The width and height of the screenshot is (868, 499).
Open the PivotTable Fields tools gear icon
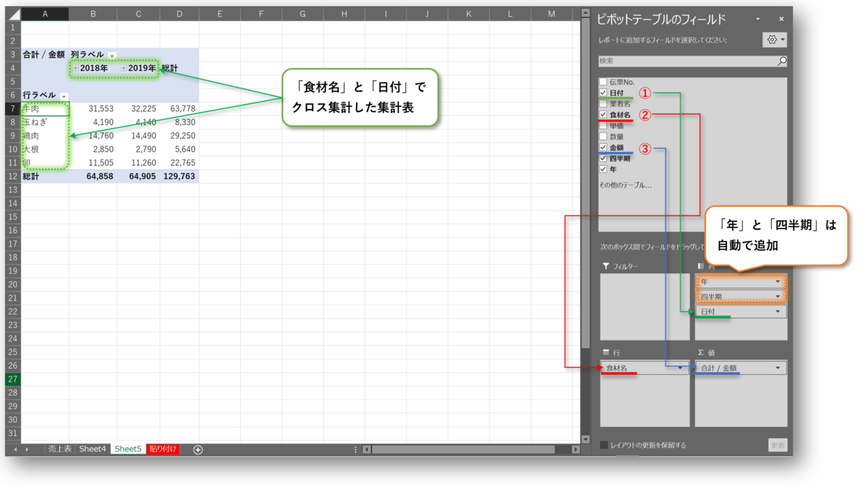[773, 39]
